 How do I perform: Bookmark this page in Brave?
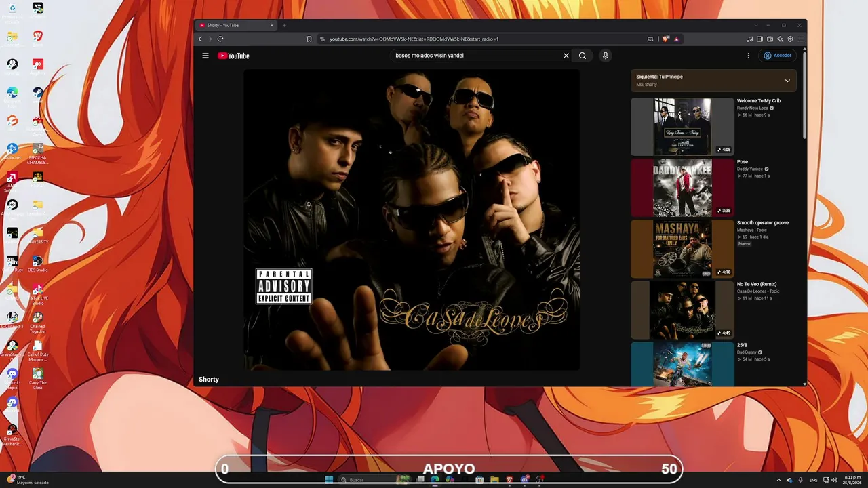click(309, 39)
